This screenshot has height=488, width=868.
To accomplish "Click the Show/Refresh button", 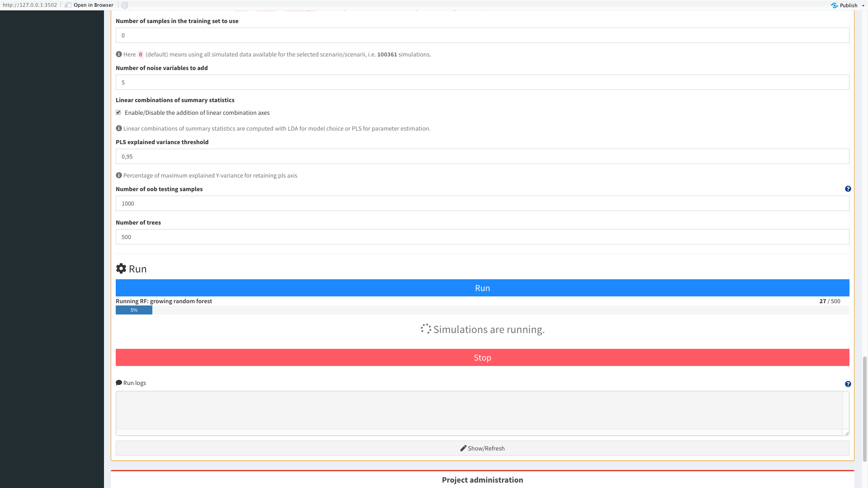I will 482,448.
